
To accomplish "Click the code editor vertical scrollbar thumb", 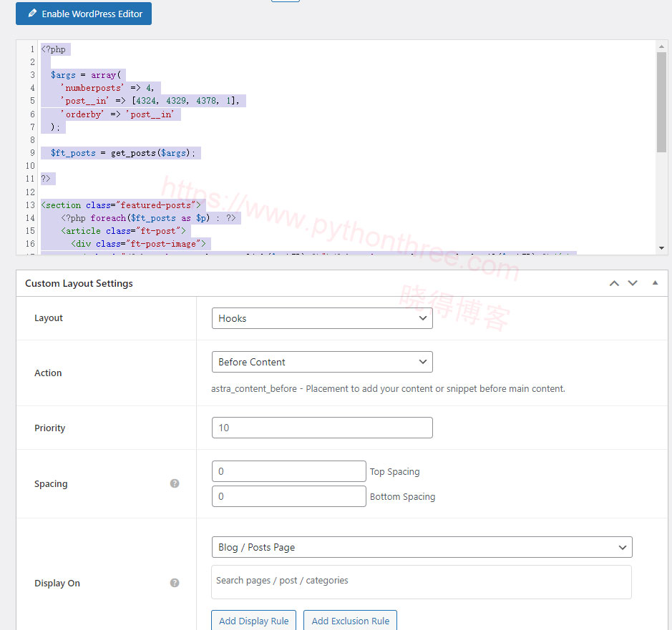I will pos(661,100).
